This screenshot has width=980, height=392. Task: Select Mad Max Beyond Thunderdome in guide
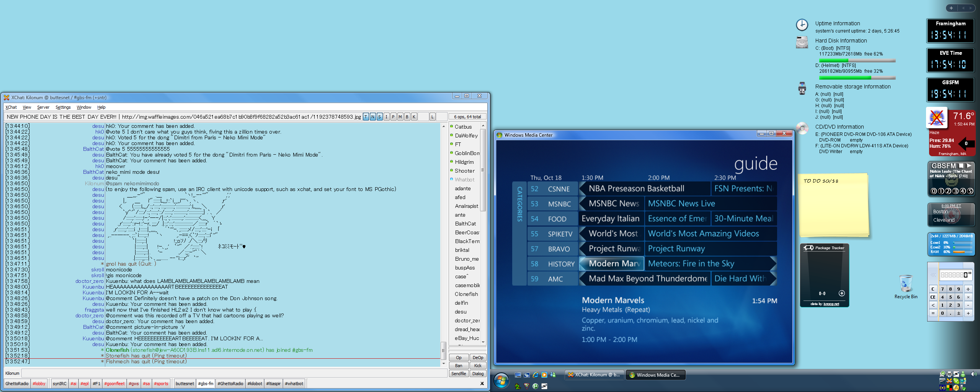click(x=645, y=279)
